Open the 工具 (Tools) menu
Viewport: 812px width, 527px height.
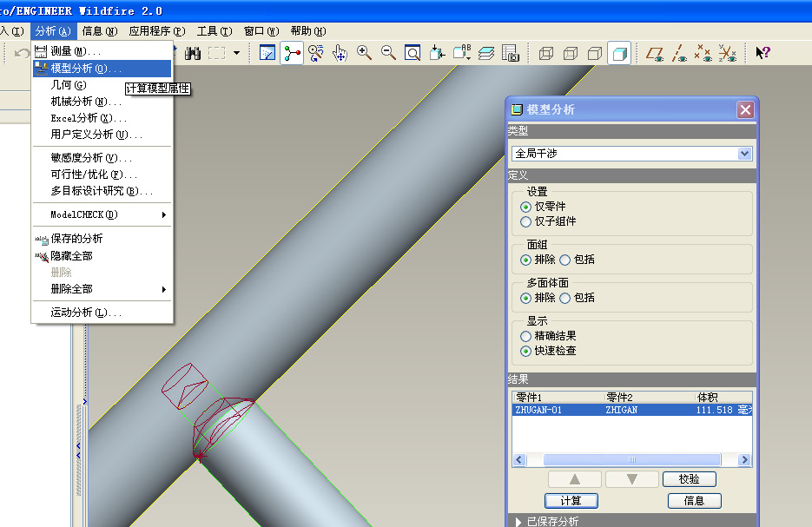[215, 31]
